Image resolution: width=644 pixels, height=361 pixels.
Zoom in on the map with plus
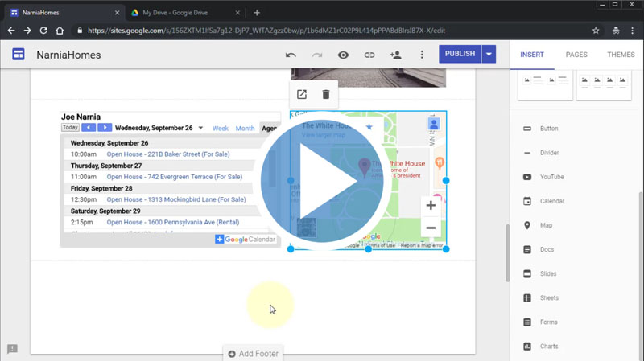point(431,205)
